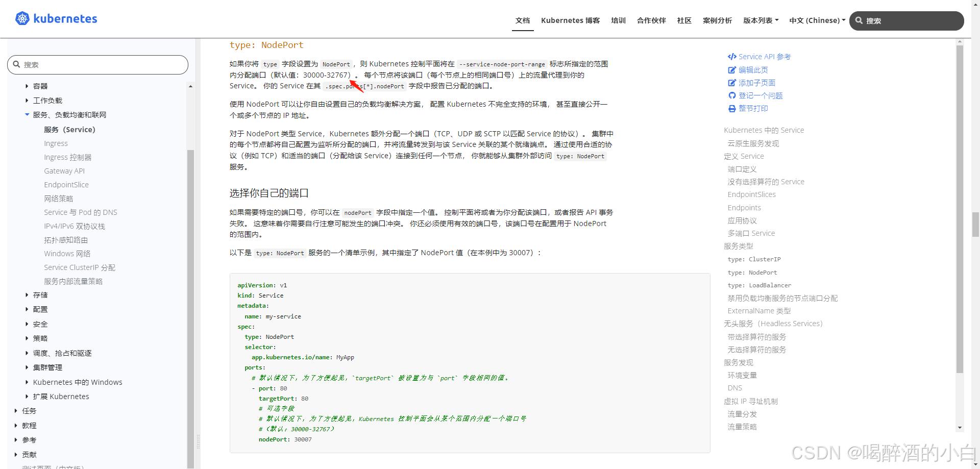Open the 版本列表 dropdown menu
The image size is (980, 469).
click(761, 20)
